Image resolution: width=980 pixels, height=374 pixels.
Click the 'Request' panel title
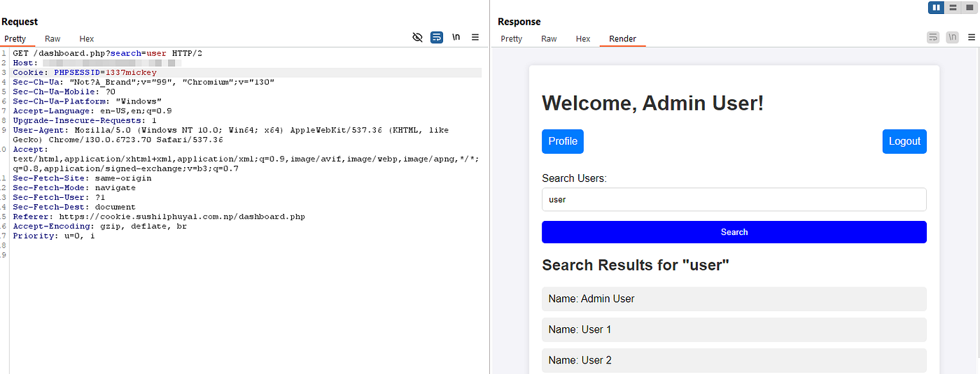point(20,22)
